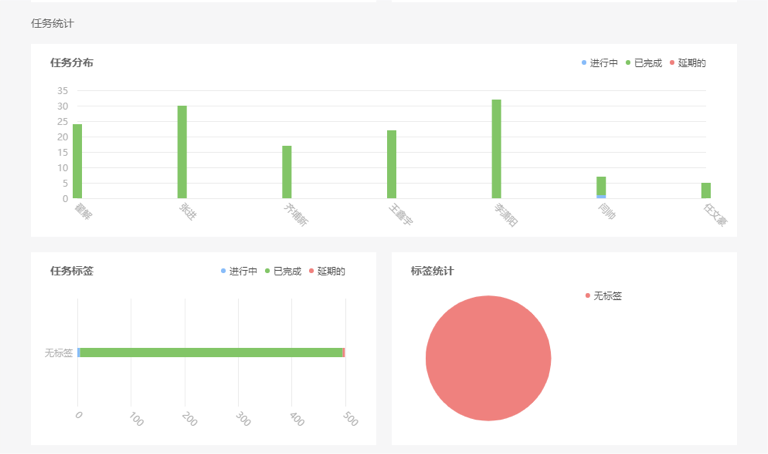Click the 张进 x-axis label
768x454 pixels.
pos(188,212)
